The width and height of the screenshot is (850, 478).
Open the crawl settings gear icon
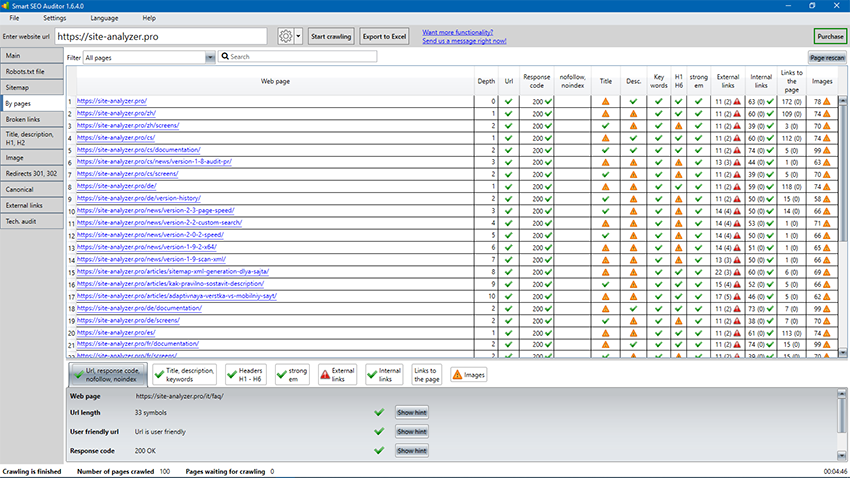(x=285, y=36)
